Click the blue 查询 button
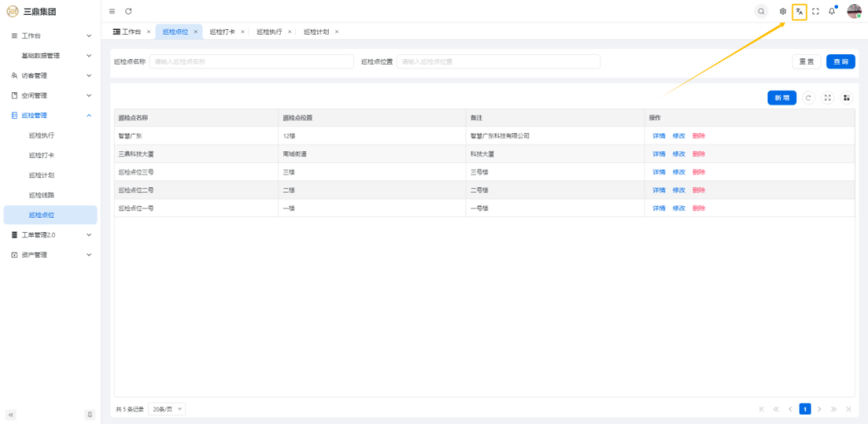868x424 pixels. coord(840,62)
